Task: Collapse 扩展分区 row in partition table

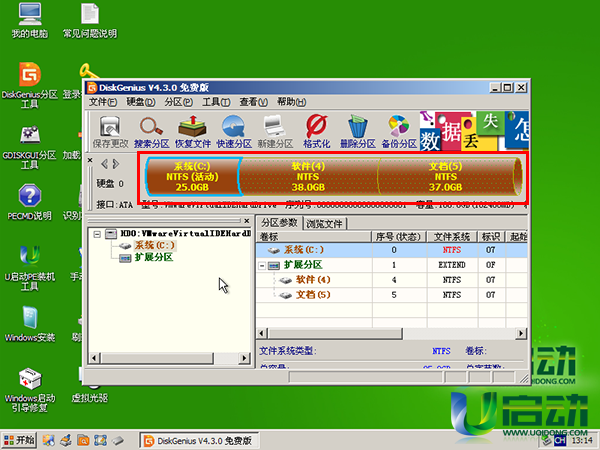Action: click(x=262, y=265)
